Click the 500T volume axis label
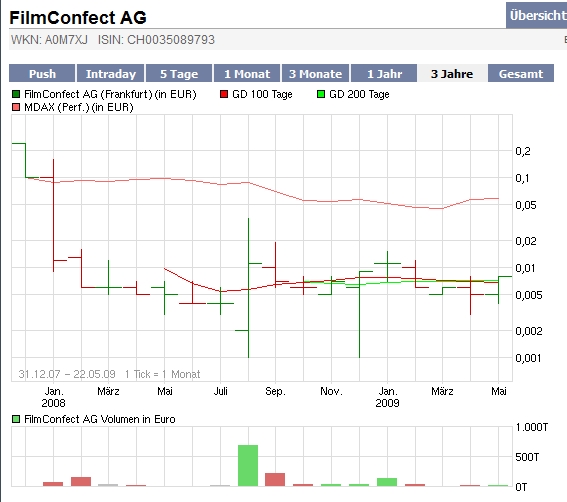 click(x=527, y=457)
